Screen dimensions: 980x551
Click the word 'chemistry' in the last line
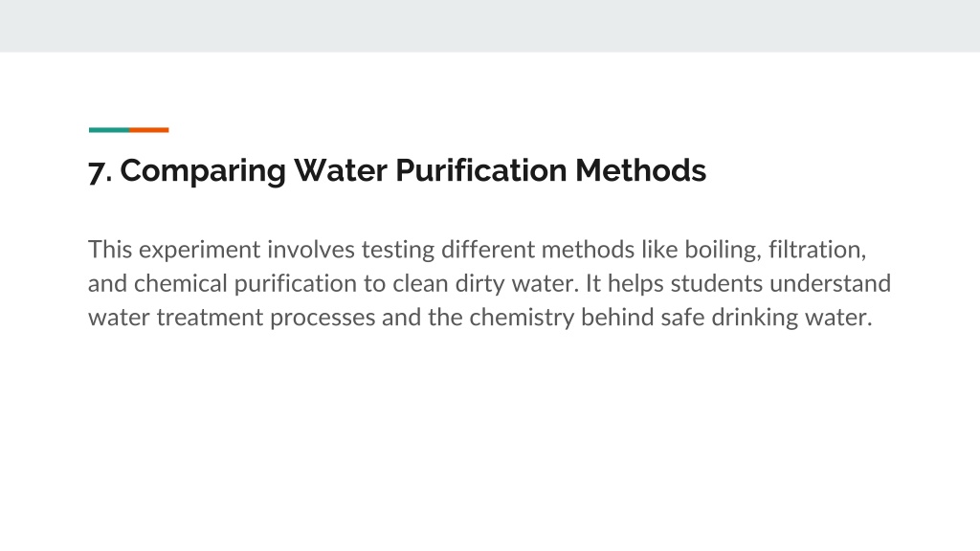point(522,318)
